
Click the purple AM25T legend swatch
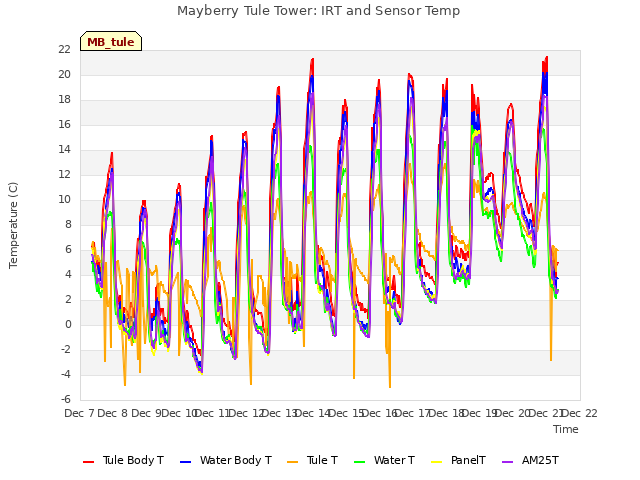pos(508,462)
